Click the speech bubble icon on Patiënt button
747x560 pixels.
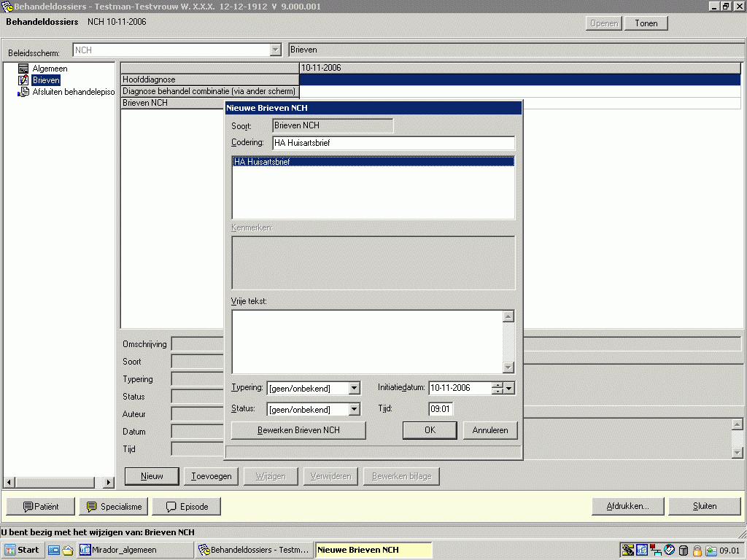click(28, 507)
